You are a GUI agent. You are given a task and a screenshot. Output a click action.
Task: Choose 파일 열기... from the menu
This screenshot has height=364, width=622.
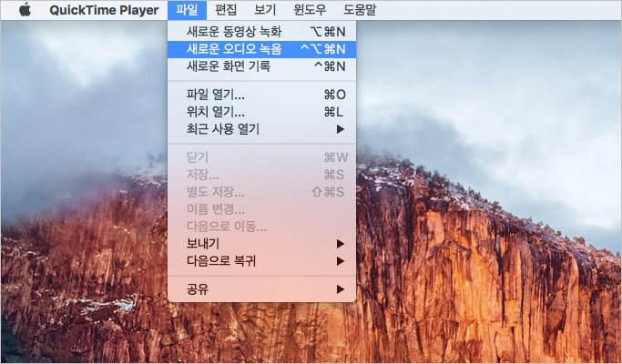click(x=261, y=95)
